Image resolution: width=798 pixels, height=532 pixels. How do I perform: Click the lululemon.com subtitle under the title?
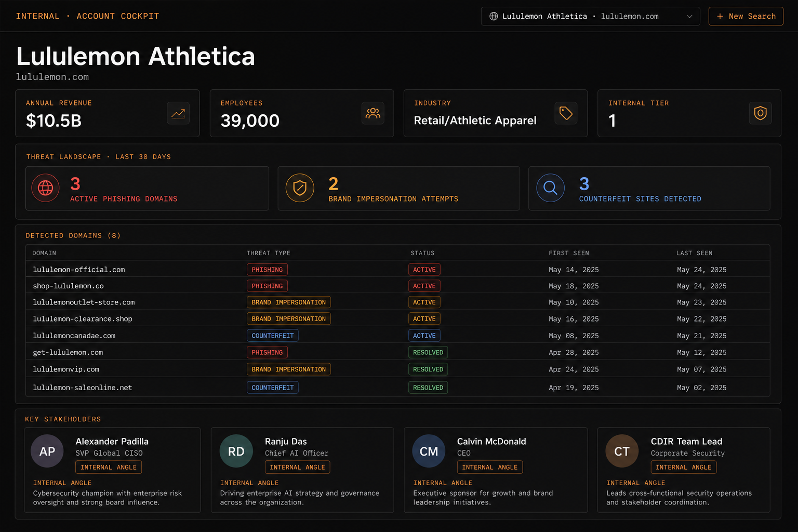pos(52,77)
